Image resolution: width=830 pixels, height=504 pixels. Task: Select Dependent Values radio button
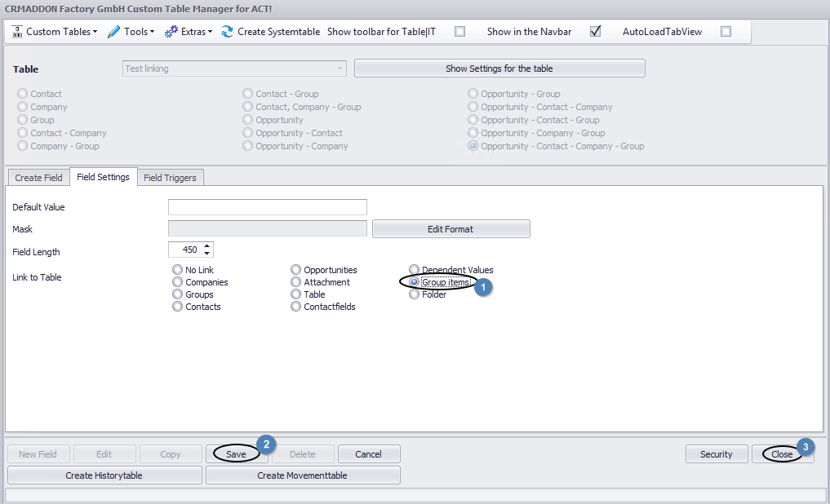(414, 270)
